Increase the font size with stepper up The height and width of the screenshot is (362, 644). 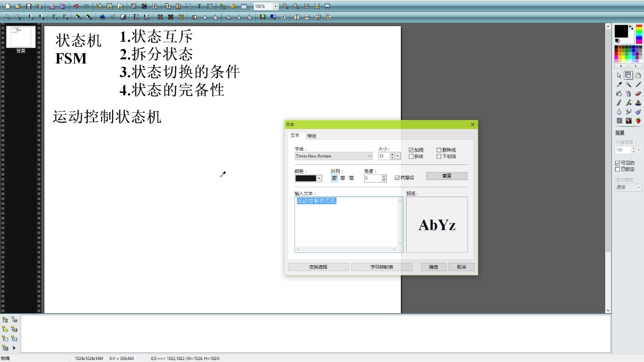pos(392,154)
